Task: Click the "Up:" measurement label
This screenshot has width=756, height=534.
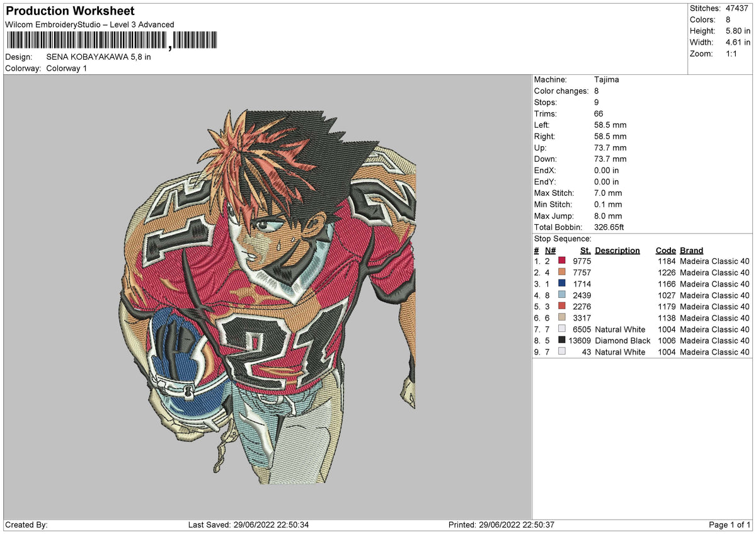Action: tap(541, 148)
